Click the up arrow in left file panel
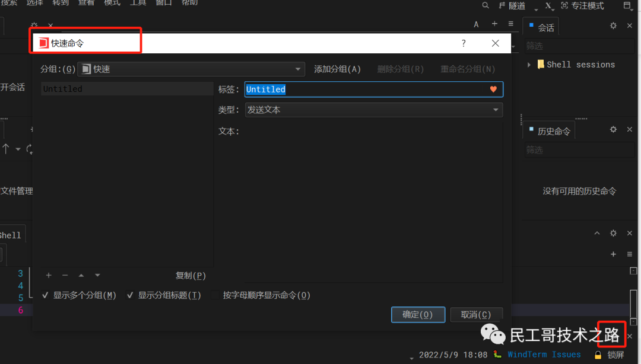 pos(6,149)
